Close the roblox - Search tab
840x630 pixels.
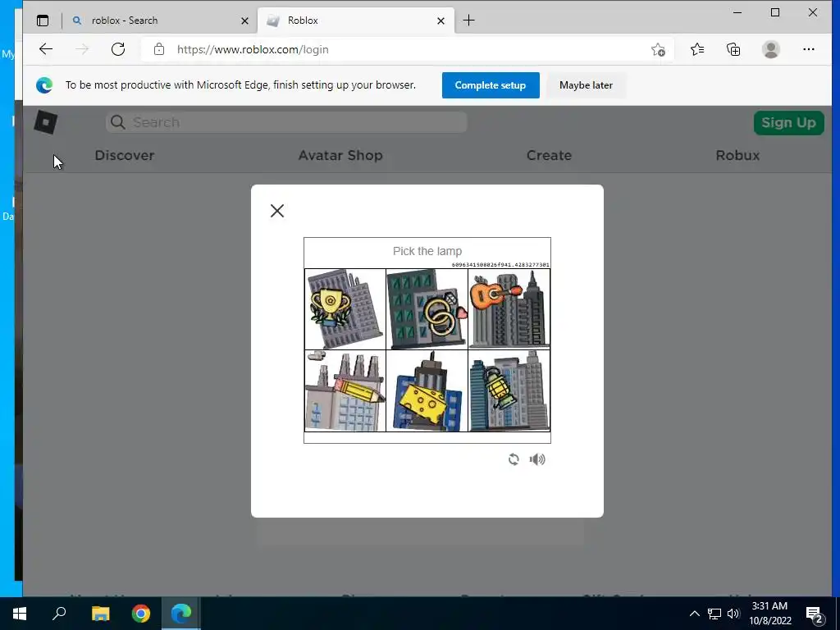244,21
